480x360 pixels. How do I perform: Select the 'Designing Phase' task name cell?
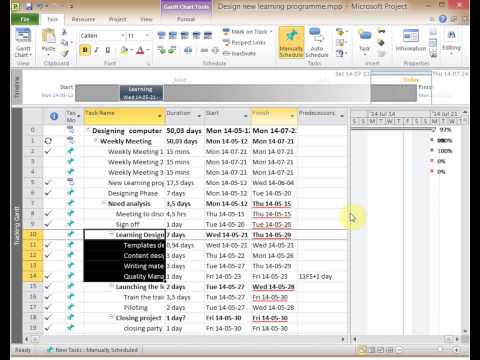pyautogui.click(x=124, y=193)
